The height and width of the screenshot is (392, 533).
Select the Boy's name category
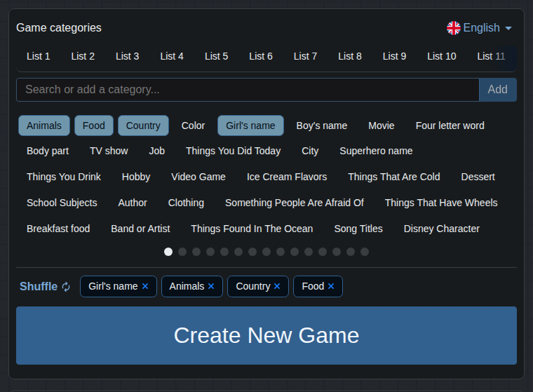point(322,126)
